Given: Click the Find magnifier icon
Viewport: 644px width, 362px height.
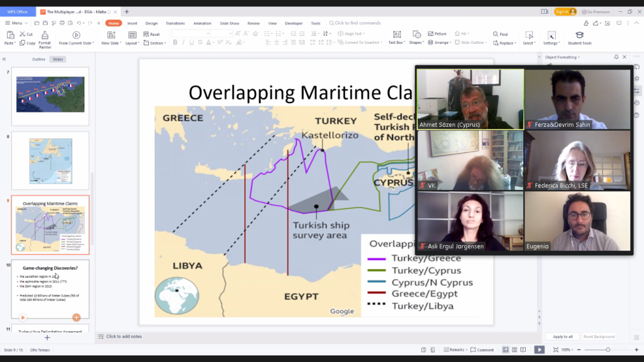Looking at the screenshot, I should (x=496, y=34).
